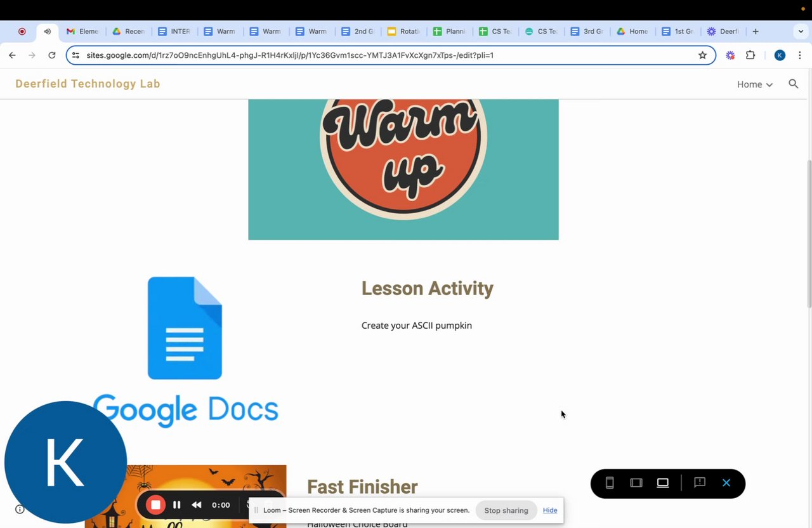
Task: Open the Chrome extensions puzzle icon
Action: pos(750,55)
